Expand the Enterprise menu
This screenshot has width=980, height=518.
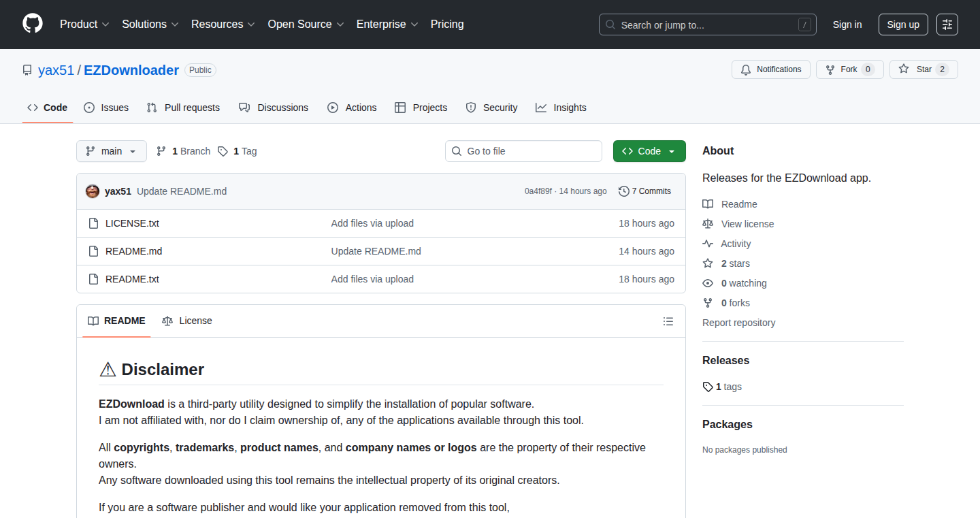coord(387,24)
